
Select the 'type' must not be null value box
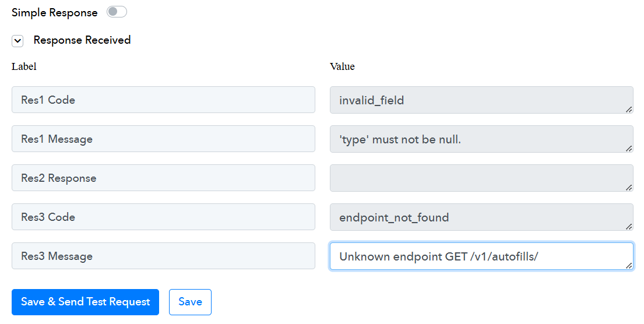(481, 139)
